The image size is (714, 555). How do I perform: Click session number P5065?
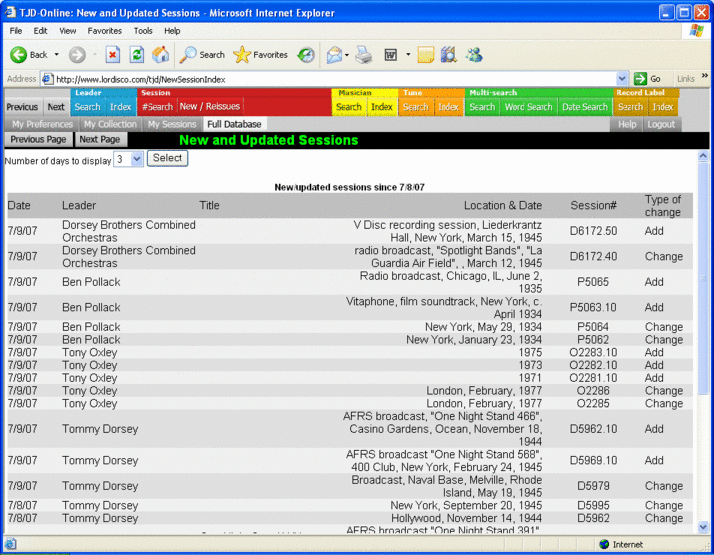[593, 282]
